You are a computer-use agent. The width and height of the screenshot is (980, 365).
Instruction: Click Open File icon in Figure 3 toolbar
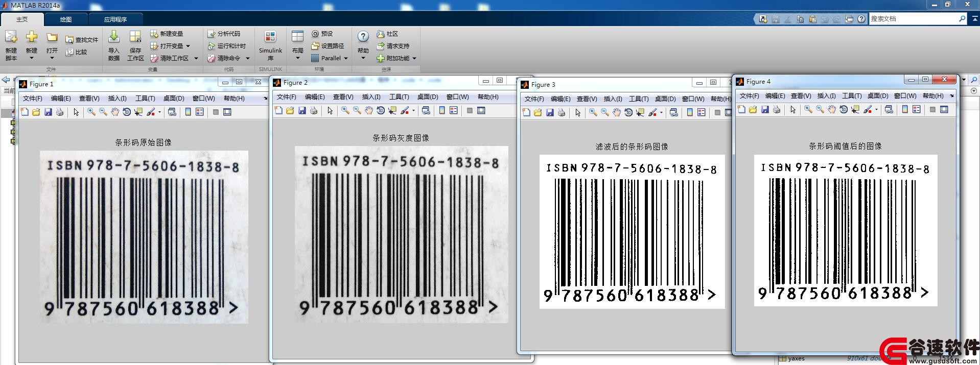point(538,112)
